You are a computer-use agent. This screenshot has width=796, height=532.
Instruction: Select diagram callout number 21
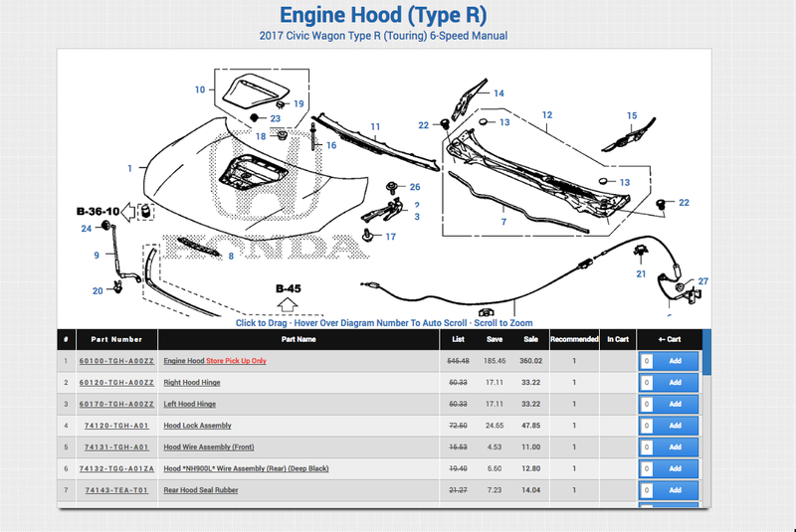[641, 274]
